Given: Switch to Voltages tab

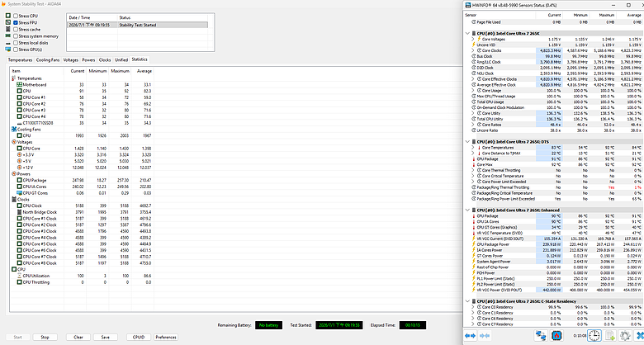Looking at the screenshot, I should click(x=71, y=60).
